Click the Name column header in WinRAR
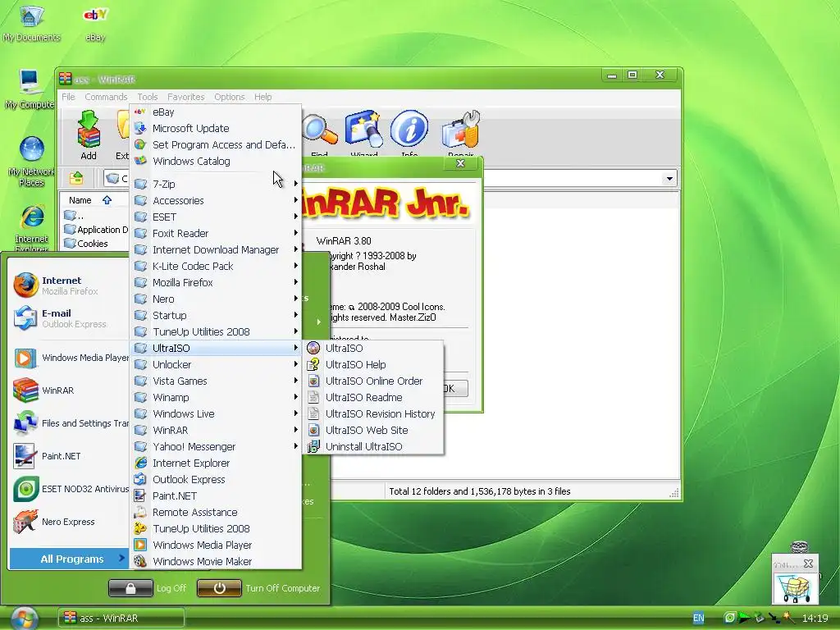The image size is (840, 630). coord(94,200)
